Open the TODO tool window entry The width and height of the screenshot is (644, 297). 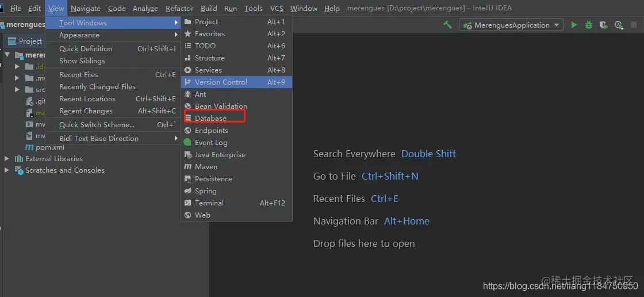coord(236,45)
